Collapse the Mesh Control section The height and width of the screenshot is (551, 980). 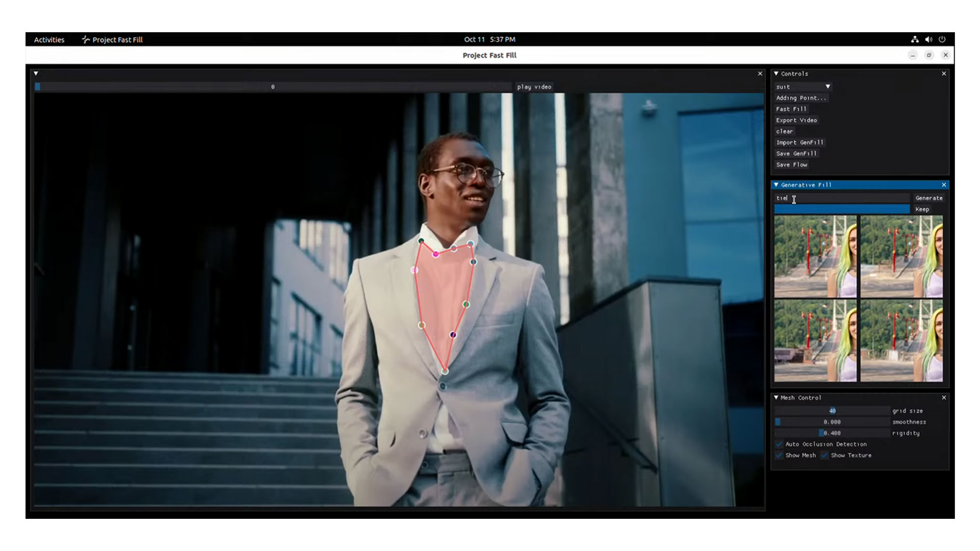click(776, 397)
